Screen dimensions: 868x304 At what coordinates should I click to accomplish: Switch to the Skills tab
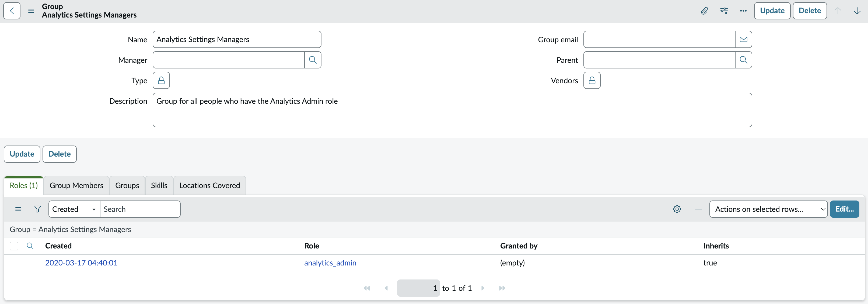[159, 186]
